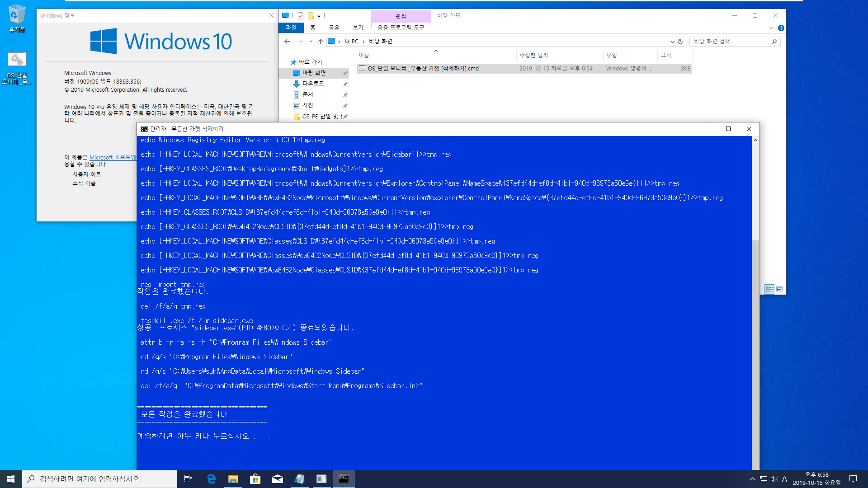Open the command prompt window system menu icon
Screen dimensions: 868x488
pos(144,129)
